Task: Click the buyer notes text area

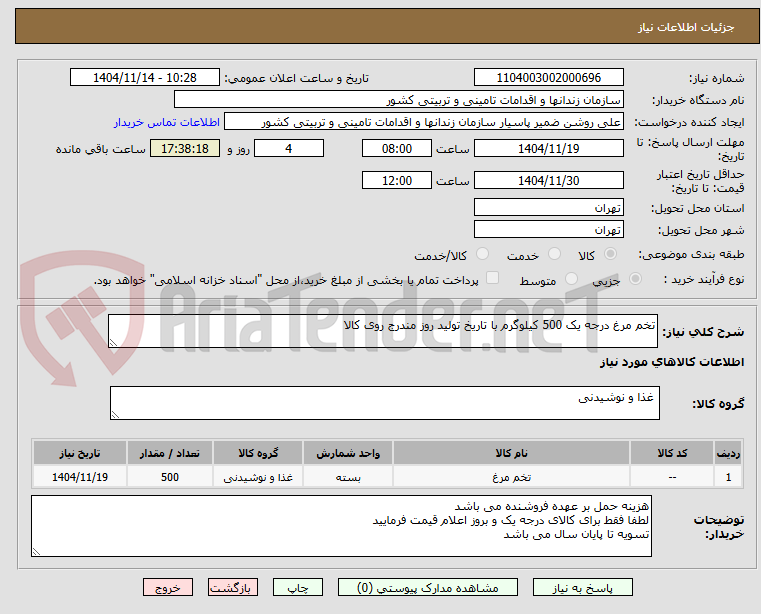Action: click(x=341, y=526)
